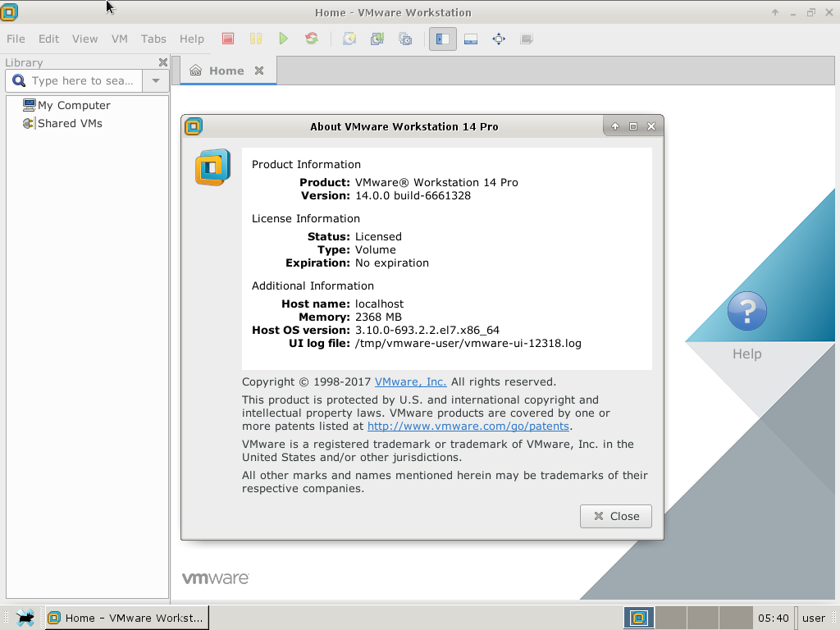Click the VMware window menu icon top-left
840x630 pixels.
[x=9, y=11]
